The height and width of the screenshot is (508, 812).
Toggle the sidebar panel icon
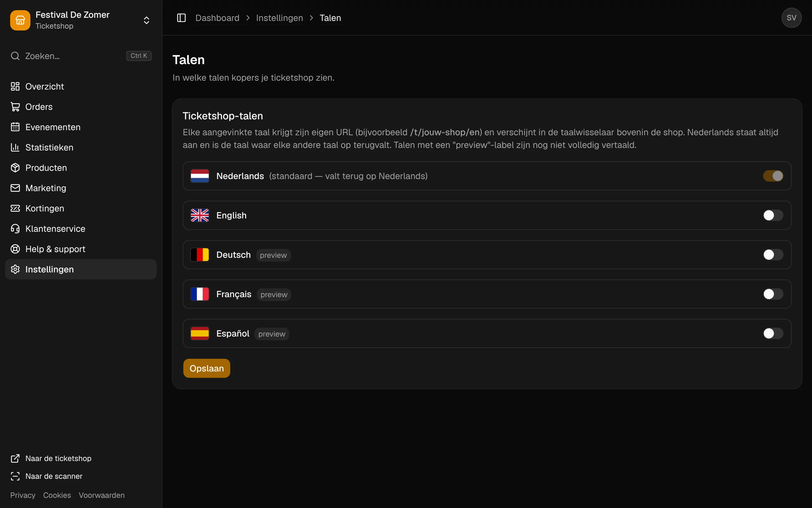coord(181,18)
